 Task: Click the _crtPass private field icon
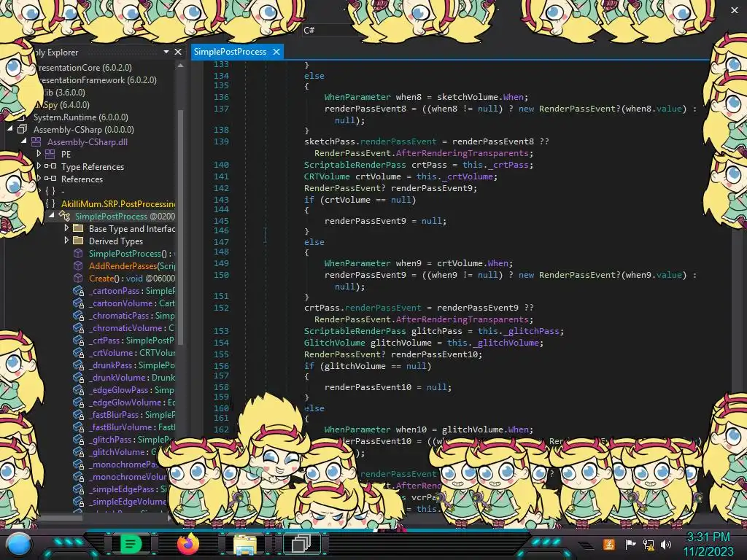pyautogui.click(x=79, y=341)
